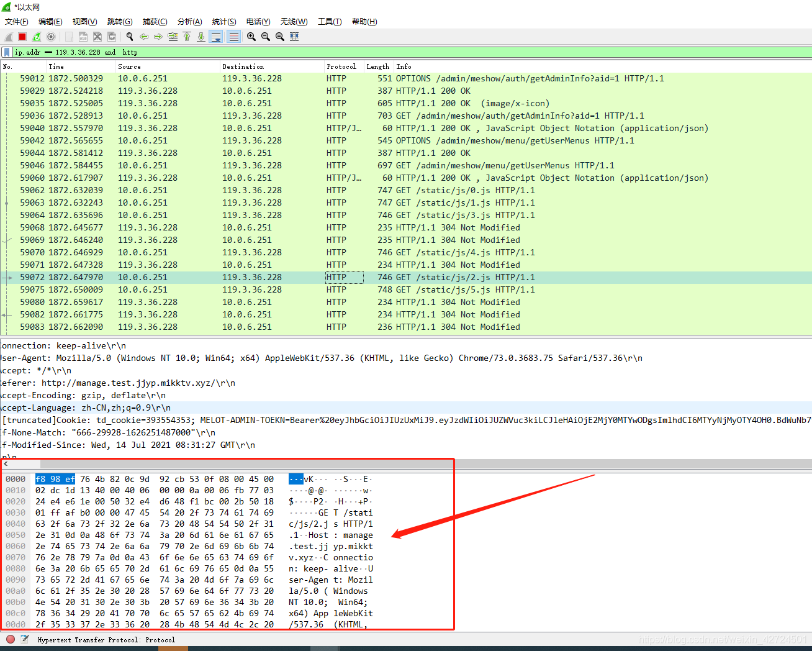Select the If-Modified-Since detail line

pos(406,445)
